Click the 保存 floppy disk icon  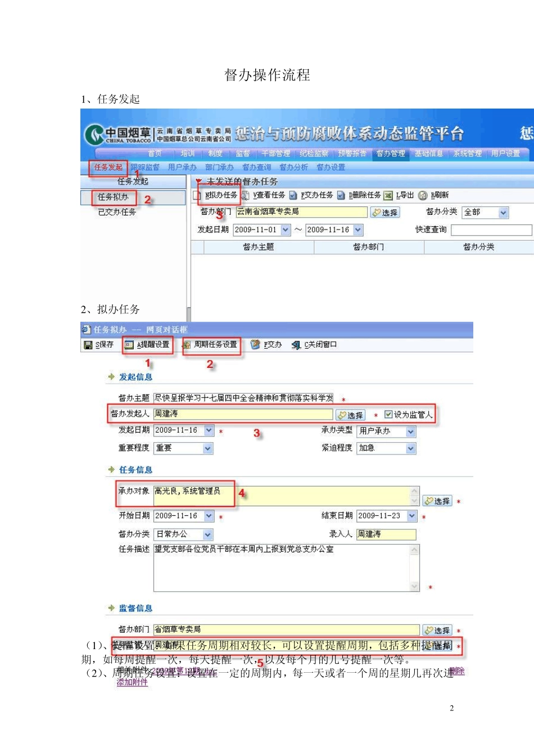[88, 345]
